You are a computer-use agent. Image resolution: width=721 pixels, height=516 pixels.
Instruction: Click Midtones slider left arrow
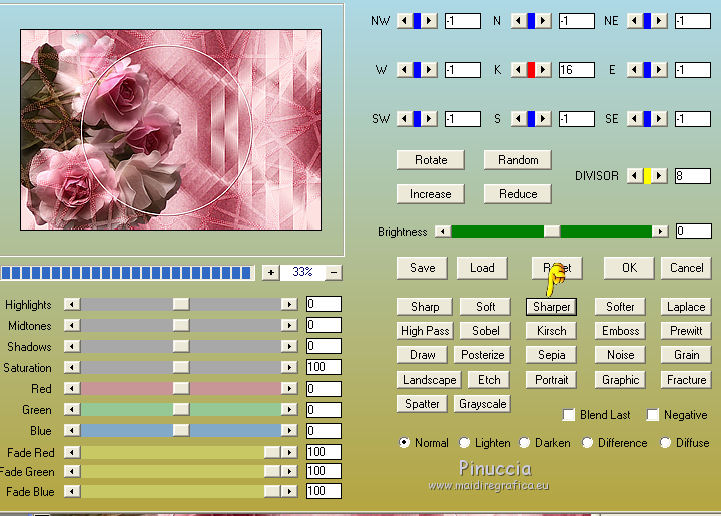pos(72,325)
